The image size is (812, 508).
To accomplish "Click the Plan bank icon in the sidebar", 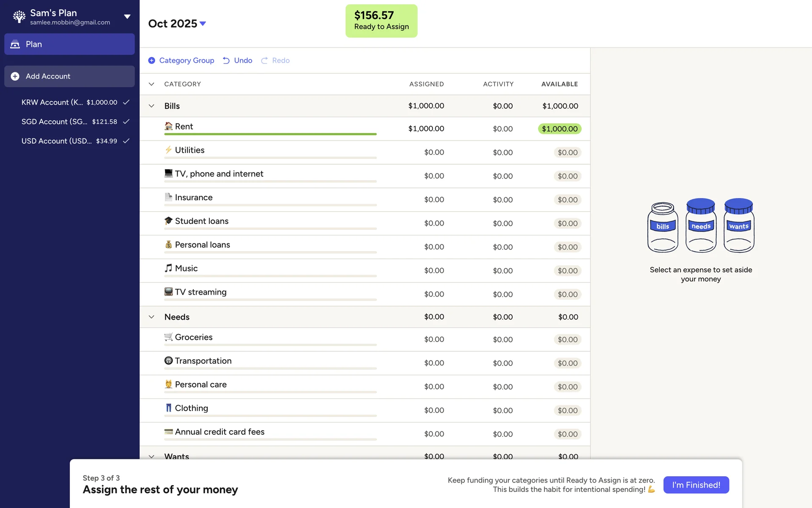I will point(15,44).
